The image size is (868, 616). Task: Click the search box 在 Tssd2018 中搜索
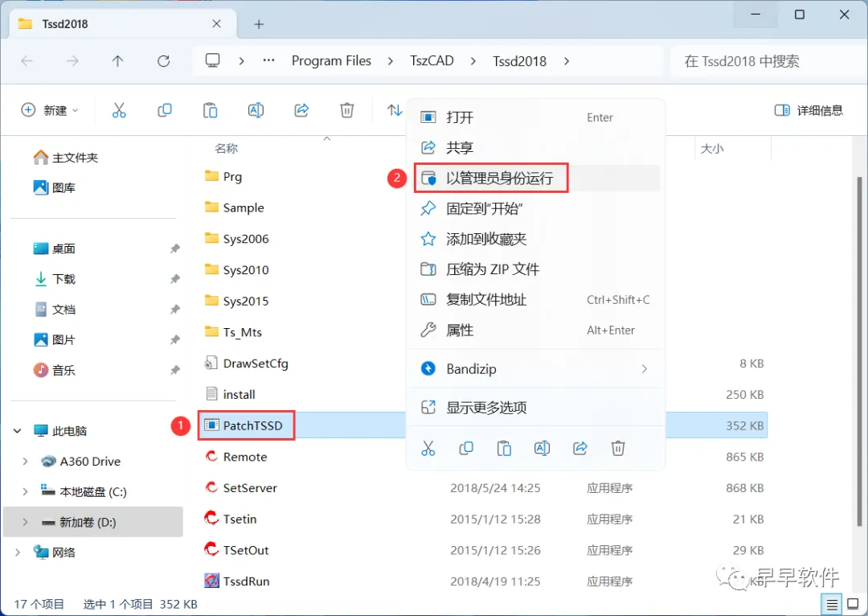768,61
